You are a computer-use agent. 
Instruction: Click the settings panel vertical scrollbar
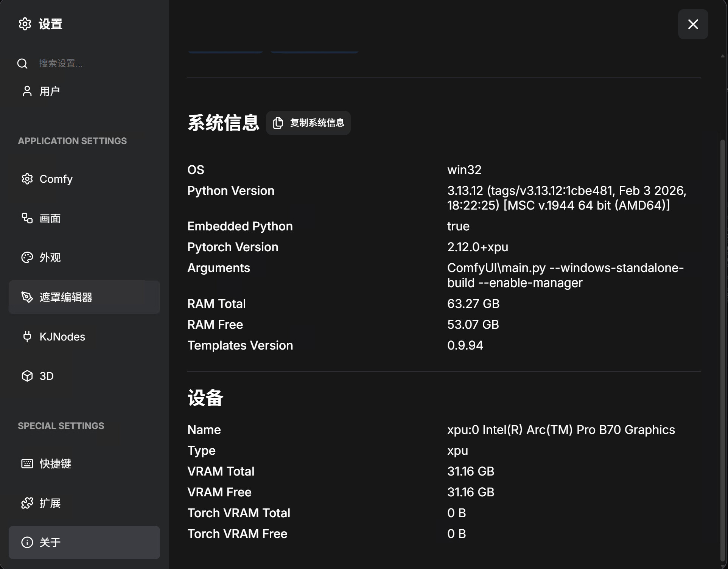click(722, 352)
